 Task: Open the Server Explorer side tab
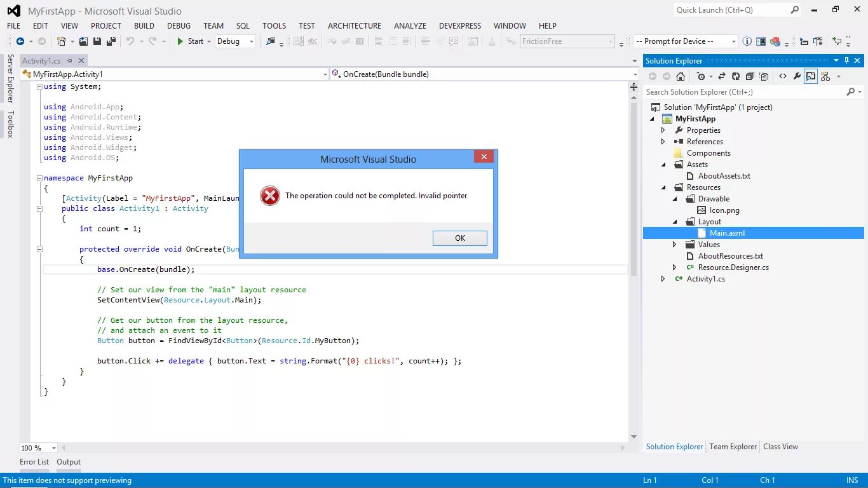[x=10, y=78]
